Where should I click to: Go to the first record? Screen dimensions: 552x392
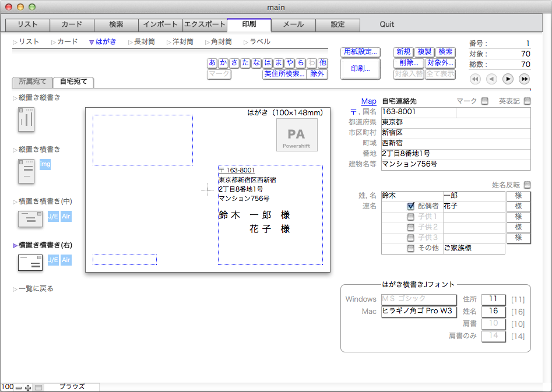point(475,79)
